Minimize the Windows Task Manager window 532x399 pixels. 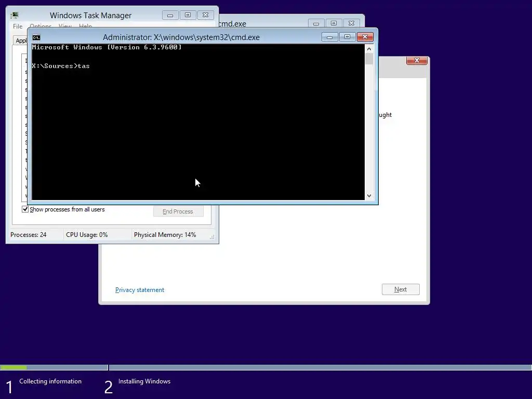pos(170,15)
